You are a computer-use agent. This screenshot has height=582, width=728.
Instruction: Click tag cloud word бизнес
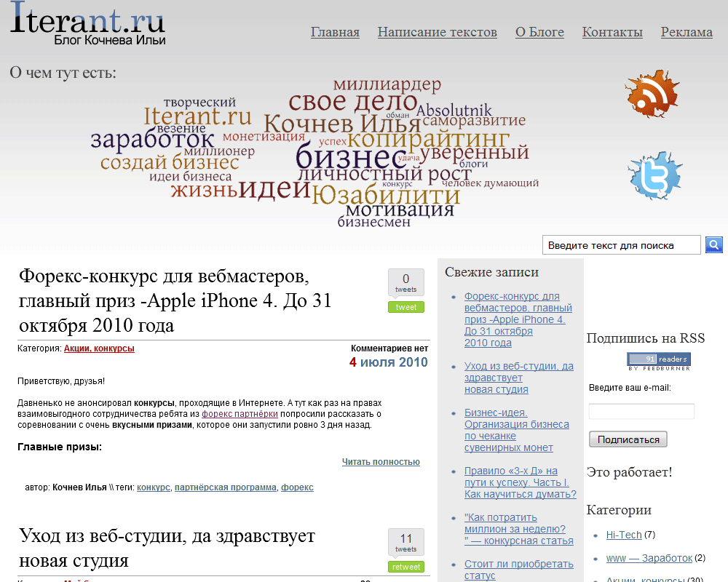(x=352, y=156)
